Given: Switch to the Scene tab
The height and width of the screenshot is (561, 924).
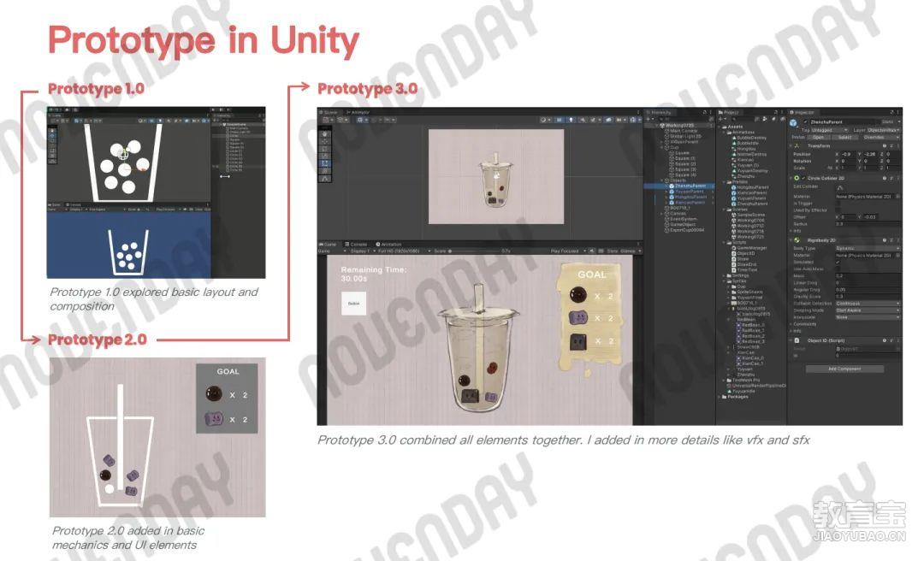Looking at the screenshot, I should click(329, 112).
